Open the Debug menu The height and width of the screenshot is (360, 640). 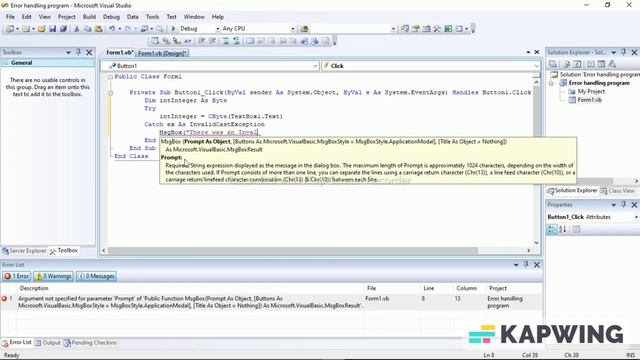[111, 17]
